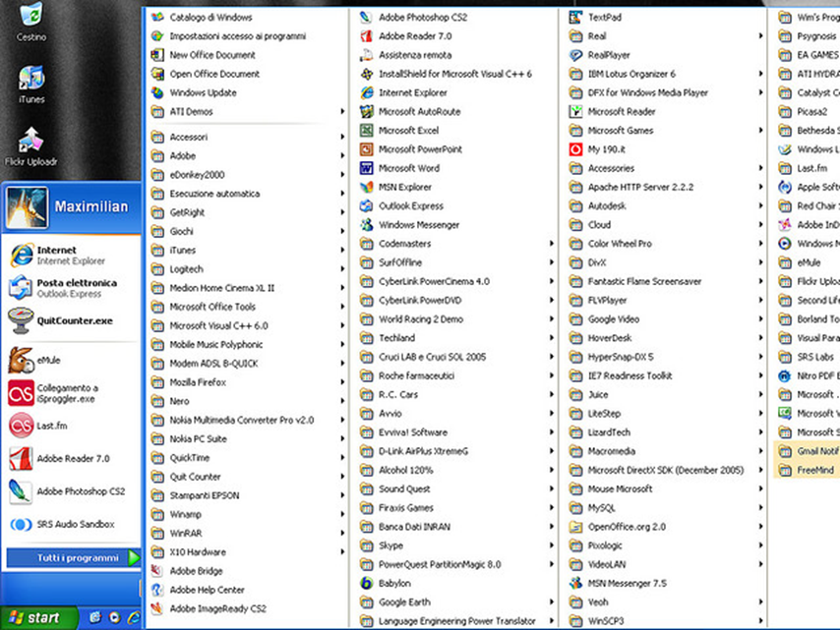This screenshot has width=840, height=630.
Task: Click the Windows Messenger icon
Action: pyautogui.click(x=367, y=225)
